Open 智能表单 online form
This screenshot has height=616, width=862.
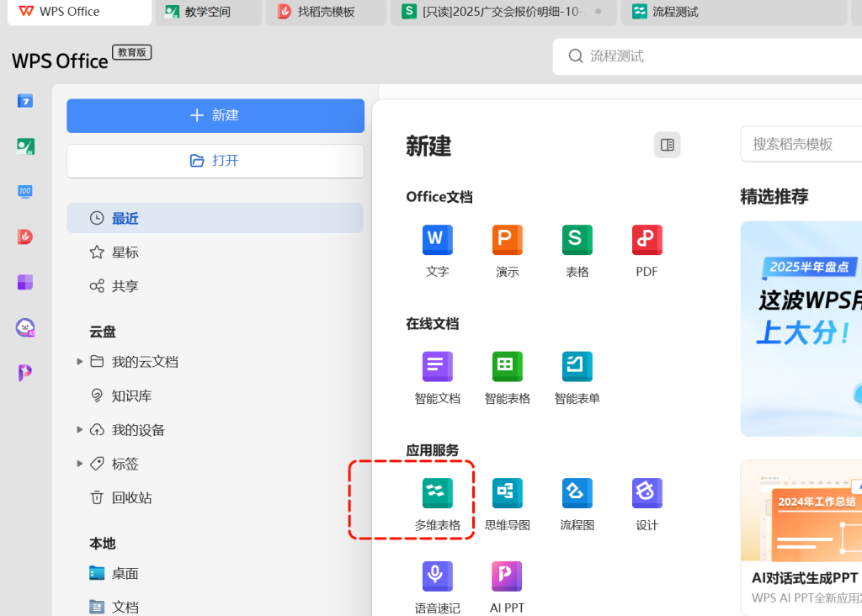pos(577,378)
